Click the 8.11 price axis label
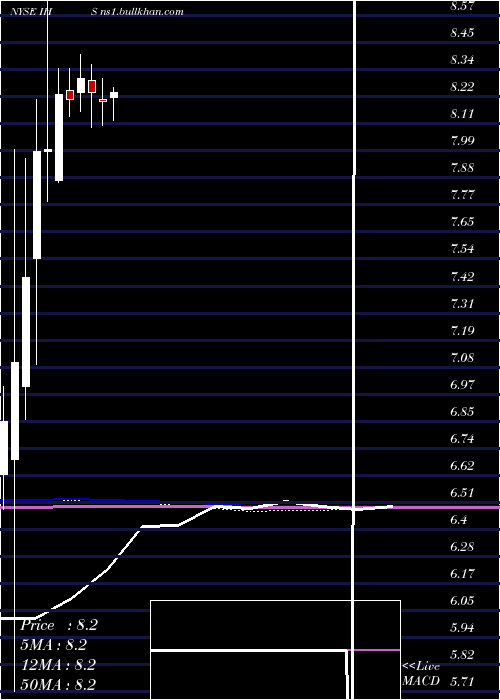The width and height of the screenshot is (500, 700). click(x=464, y=114)
